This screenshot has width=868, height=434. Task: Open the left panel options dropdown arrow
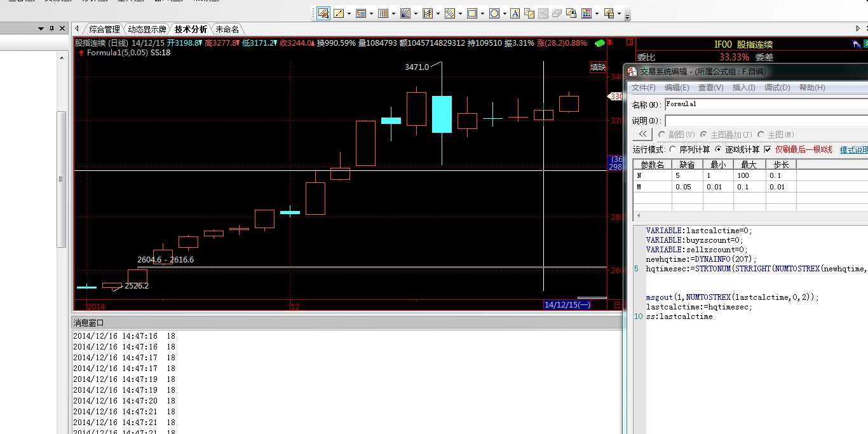41,29
